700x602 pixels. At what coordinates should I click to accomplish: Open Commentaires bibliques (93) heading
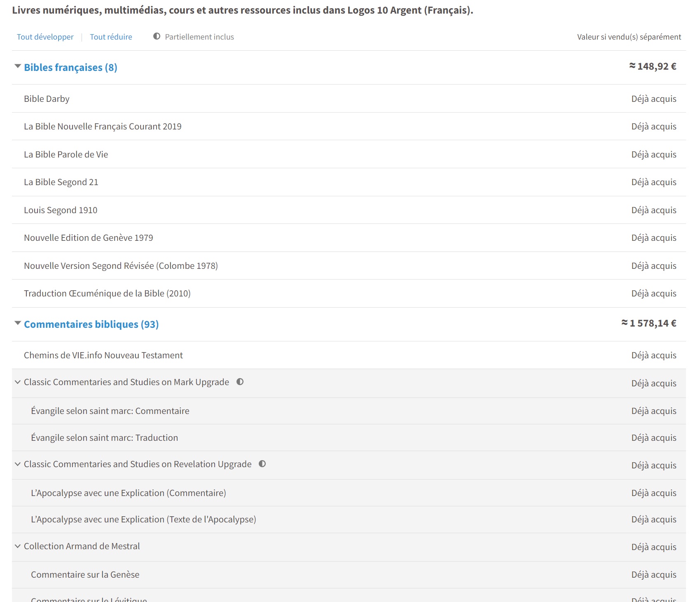point(91,324)
